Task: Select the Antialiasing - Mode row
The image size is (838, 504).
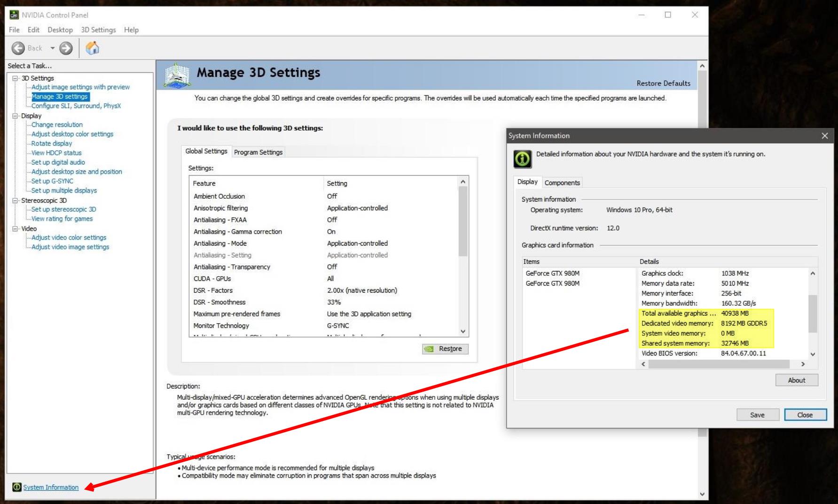Action: point(324,243)
